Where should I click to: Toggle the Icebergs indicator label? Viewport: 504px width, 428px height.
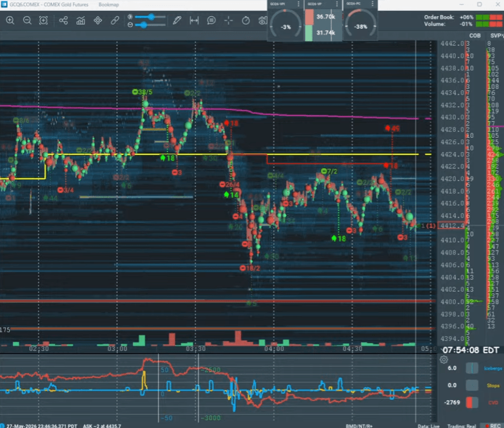[493, 368]
